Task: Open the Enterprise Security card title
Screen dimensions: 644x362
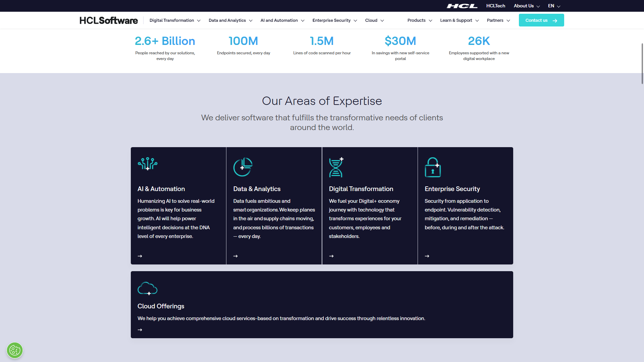Action: coord(452,189)
